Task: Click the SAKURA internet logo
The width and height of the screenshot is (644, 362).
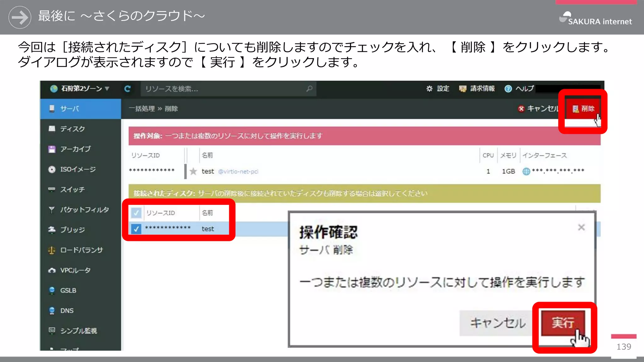Action: pyautogui.click(x=595, y=18)
